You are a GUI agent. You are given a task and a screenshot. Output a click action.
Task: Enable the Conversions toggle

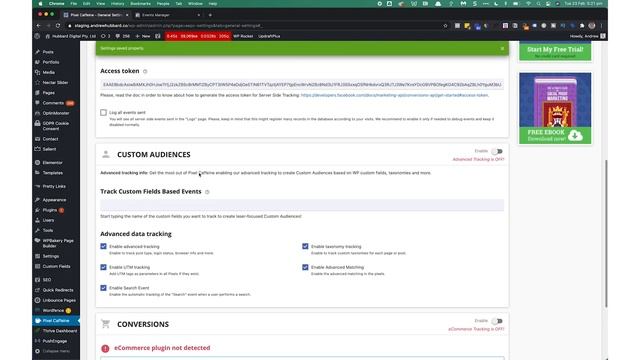497,321
